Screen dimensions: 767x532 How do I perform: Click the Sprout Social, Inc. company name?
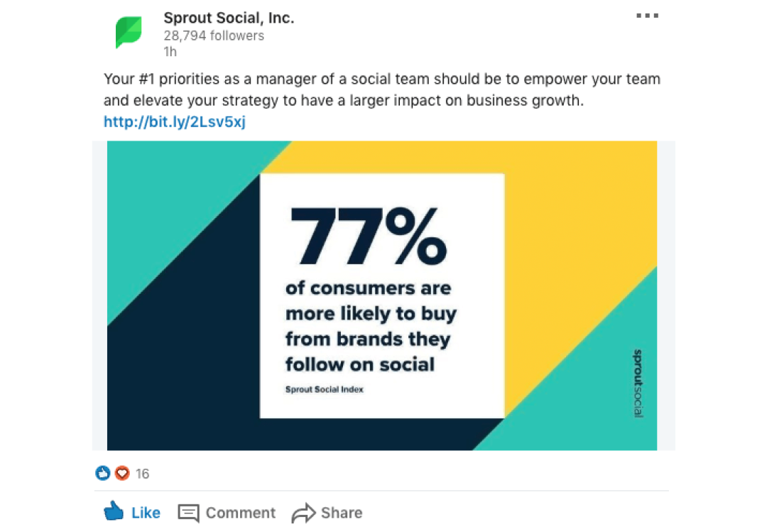pyautogui.click(x=229, y=18)
